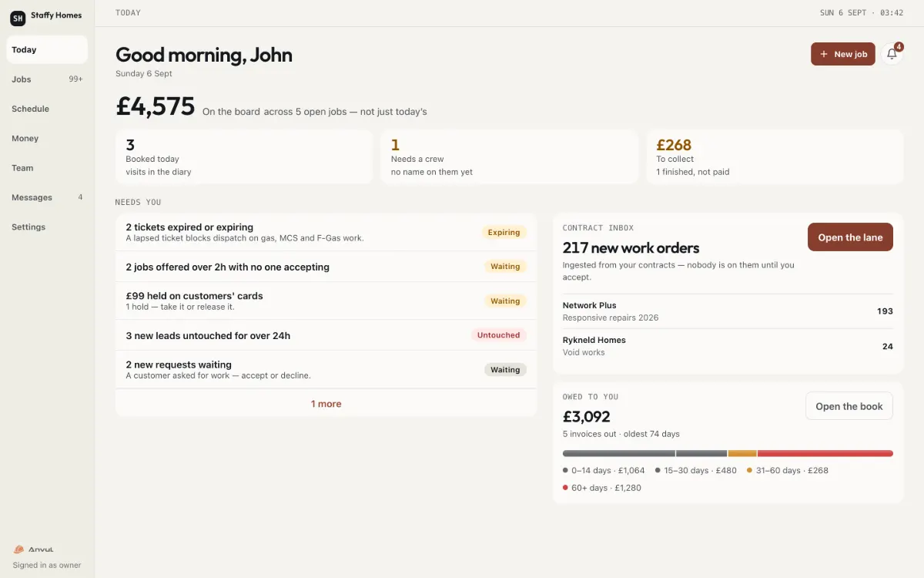
Task: Open 3 new leads untouched row
Action: click(326, 335)
